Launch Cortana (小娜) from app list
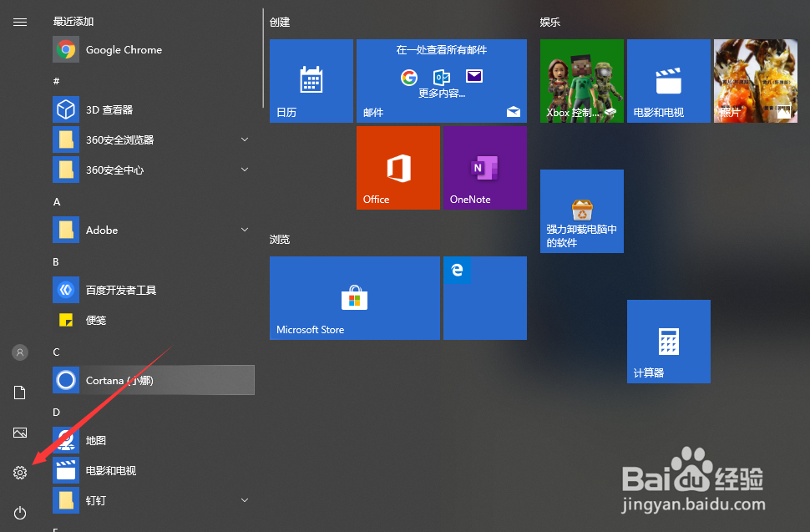 [154, 380]
